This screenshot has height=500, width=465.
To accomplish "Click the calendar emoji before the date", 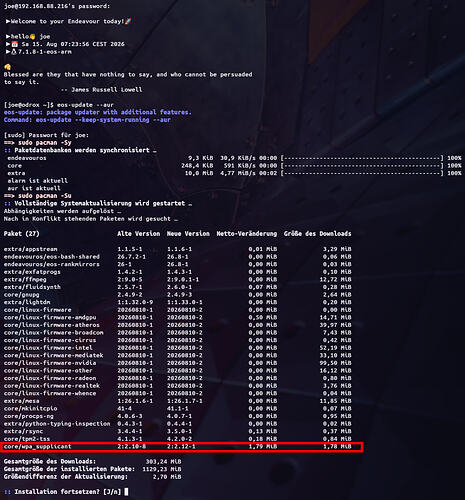I will (15, 44).
